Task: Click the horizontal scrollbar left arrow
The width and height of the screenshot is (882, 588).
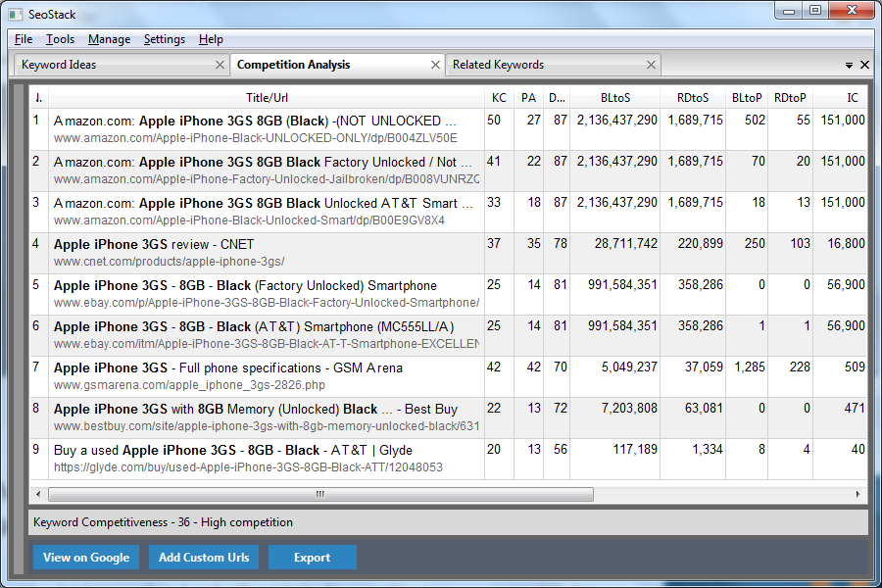Action: (38, 495)
